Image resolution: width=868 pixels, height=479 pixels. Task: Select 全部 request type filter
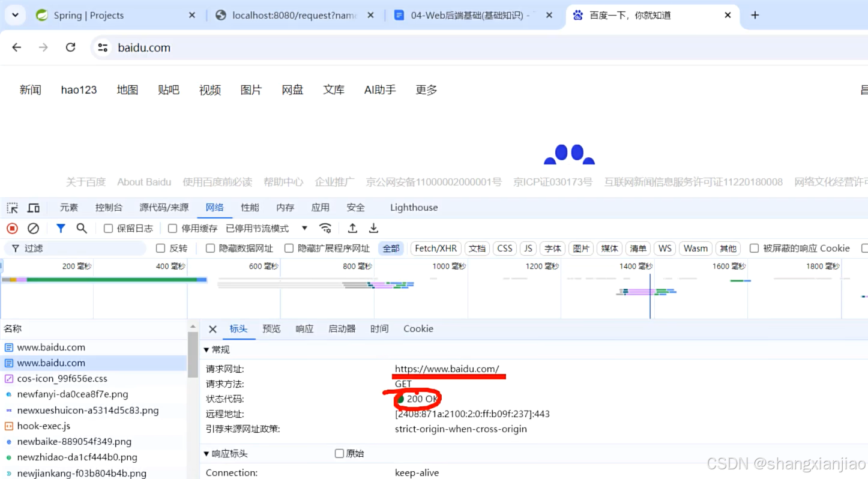pos(391,249)
